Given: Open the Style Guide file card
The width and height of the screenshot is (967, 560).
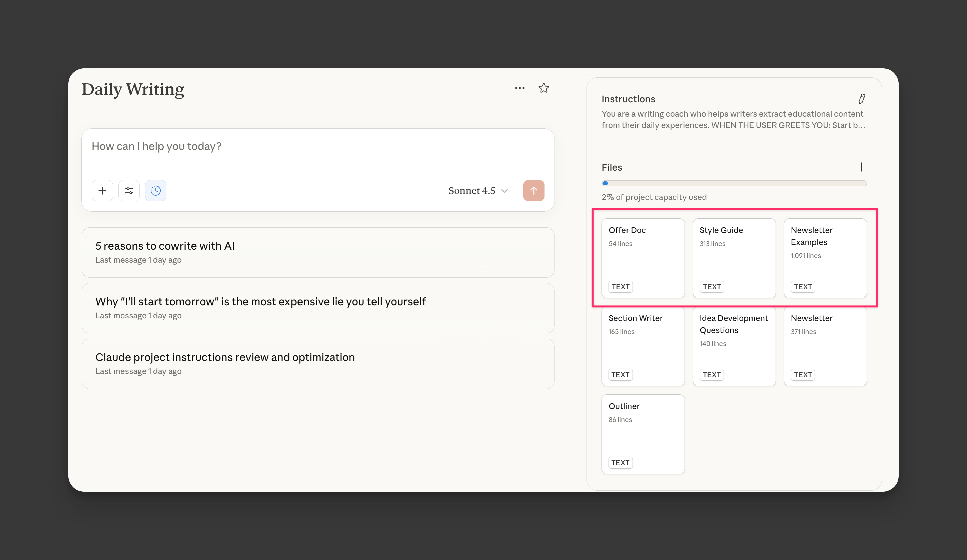Looking at the screenshot, I should (734, 258).
